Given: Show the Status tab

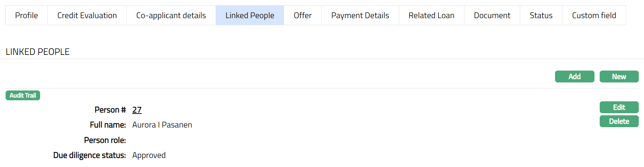Looking at the screenshot, I should pos(541,15).
